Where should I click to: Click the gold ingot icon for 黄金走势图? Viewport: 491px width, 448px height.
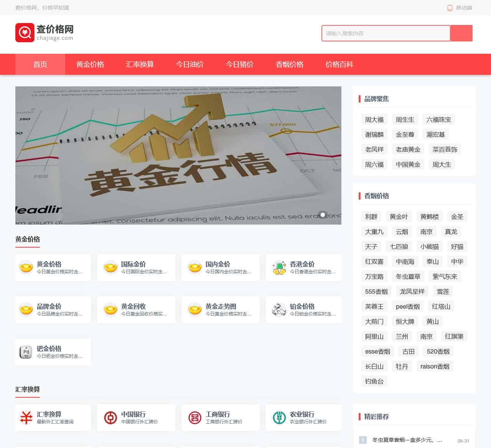pyautogui.click(x=195, y=309)
